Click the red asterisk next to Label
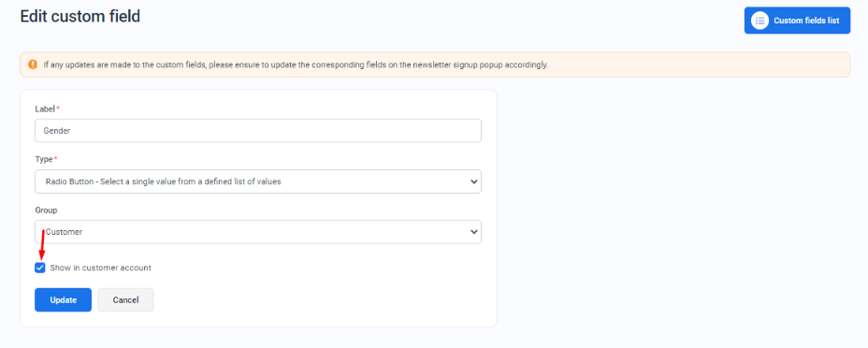Image resolution: width=868 pixels, height=348 pixels. pos(58,109)
